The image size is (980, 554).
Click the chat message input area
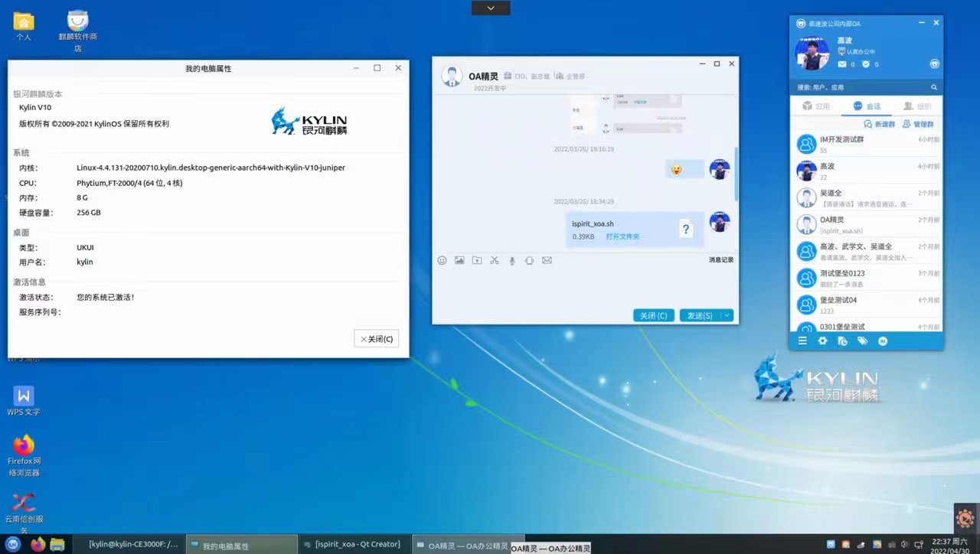[x=585, y=286]
